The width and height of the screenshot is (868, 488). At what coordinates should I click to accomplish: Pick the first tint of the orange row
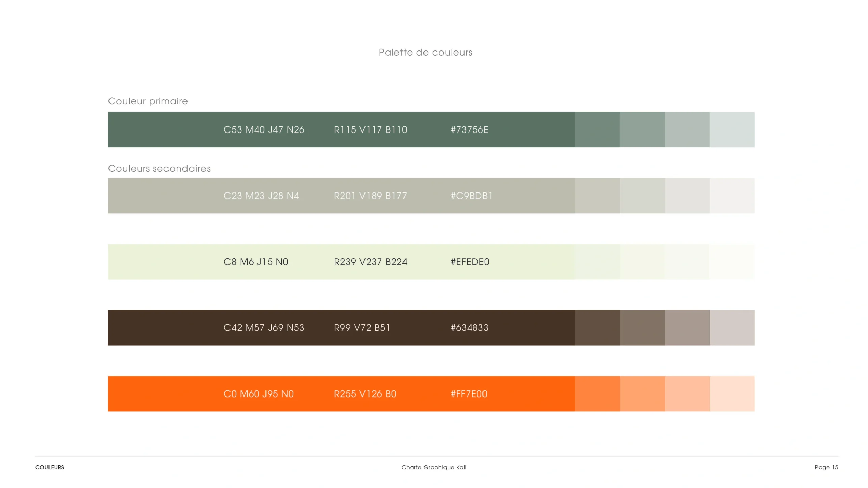coord(597,394)
